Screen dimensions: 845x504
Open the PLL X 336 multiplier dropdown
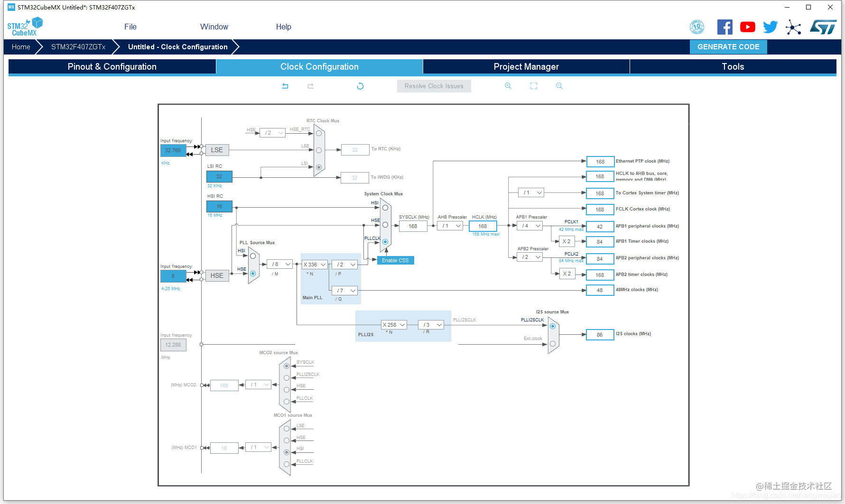click(315, 265)
